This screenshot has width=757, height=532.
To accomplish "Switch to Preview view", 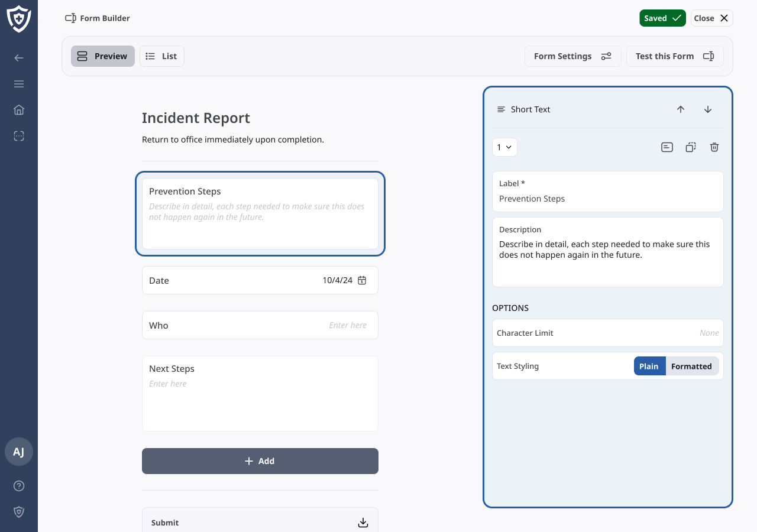I will [x=103, y=56].
